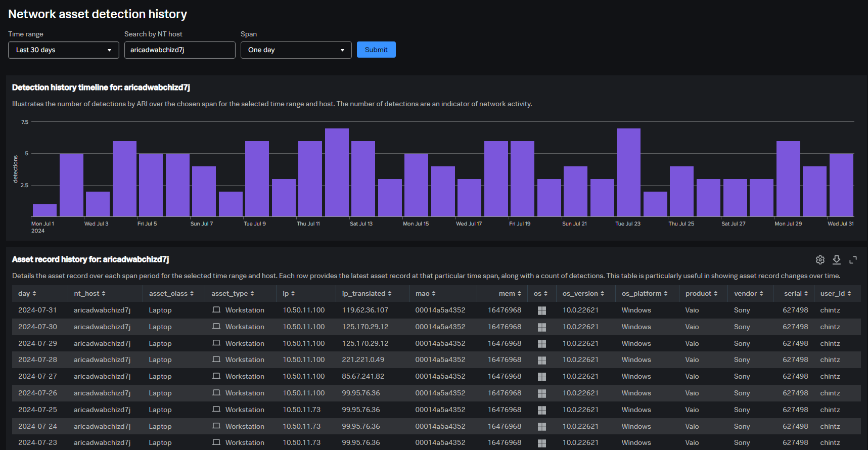Click the Windows icon in 2024-07-24 row

(x=541, y=426)
